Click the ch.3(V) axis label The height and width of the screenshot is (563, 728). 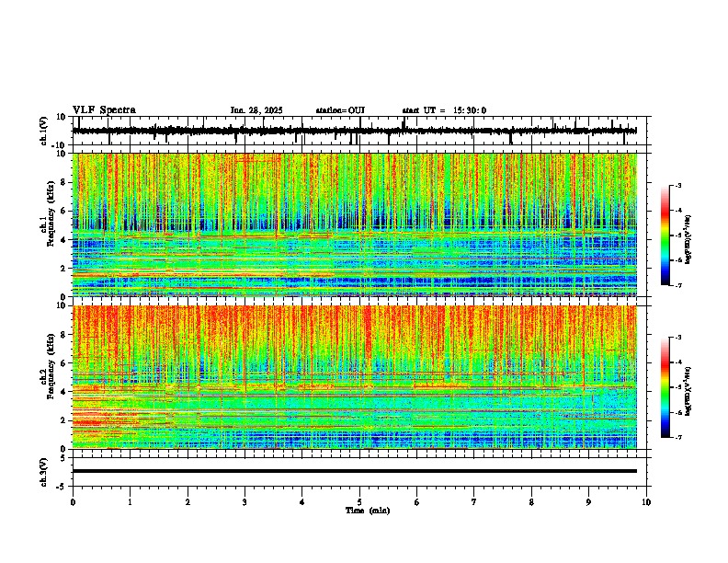44,472
